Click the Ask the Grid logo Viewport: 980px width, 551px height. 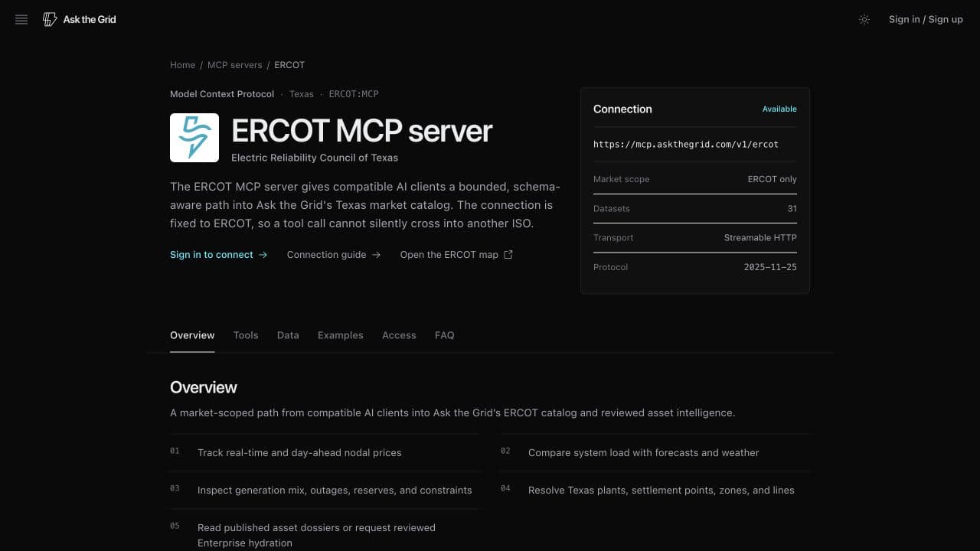coord(80,20)
